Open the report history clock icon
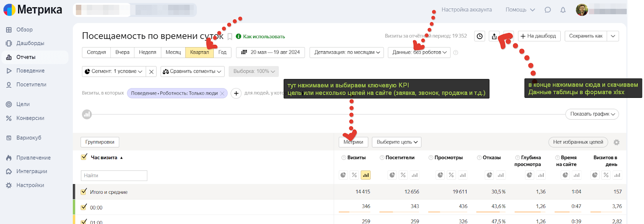The height and width of the screenshot is (224, 644). coord(480,36)
